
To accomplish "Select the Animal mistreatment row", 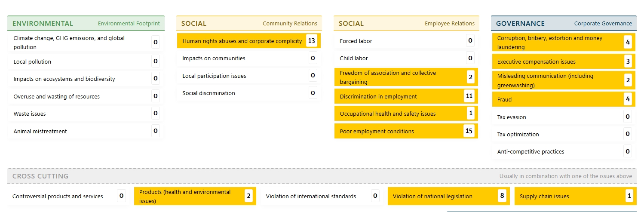I will (86, 131).
